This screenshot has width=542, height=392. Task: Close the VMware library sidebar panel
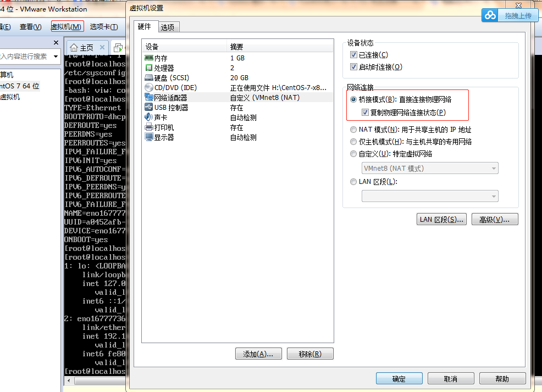56,42
